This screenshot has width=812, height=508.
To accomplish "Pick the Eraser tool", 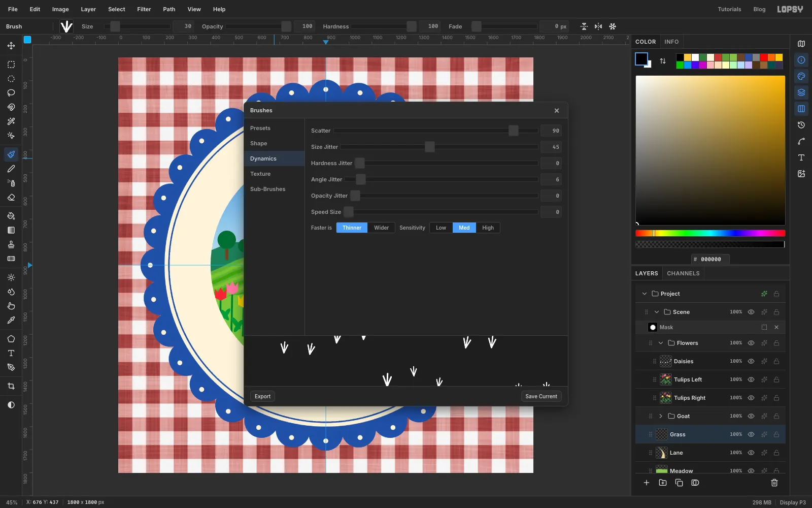I will tap(11, 197).
